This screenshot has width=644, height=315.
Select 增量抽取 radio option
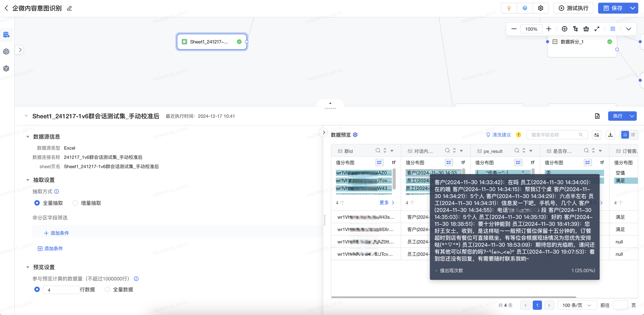click(x=75, y=203)
